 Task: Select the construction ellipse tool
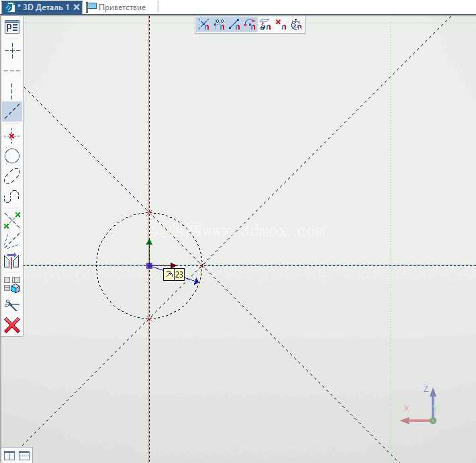click(x=12, y=176)
